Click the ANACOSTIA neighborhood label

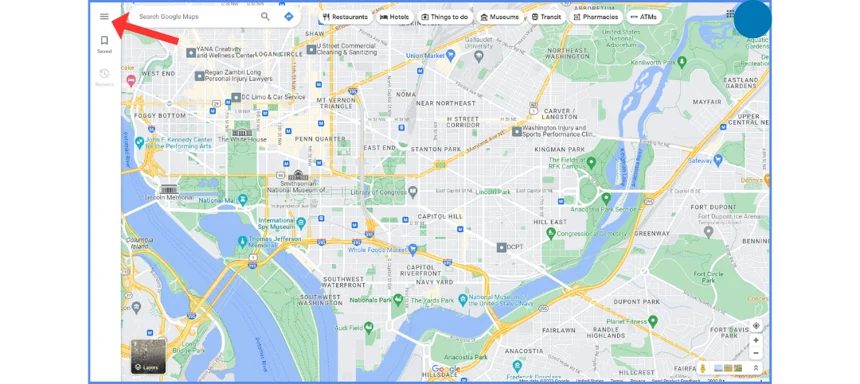coord(524,351)
